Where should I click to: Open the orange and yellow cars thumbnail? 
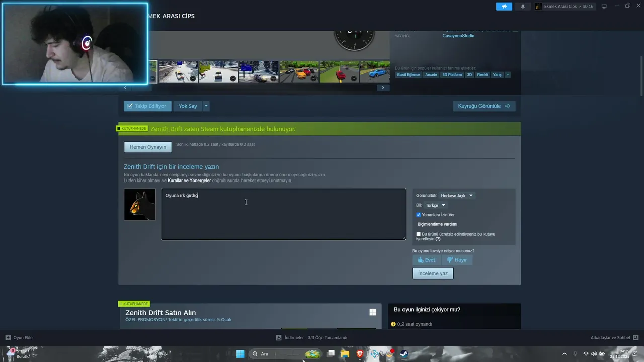click(x=299, y=72)
